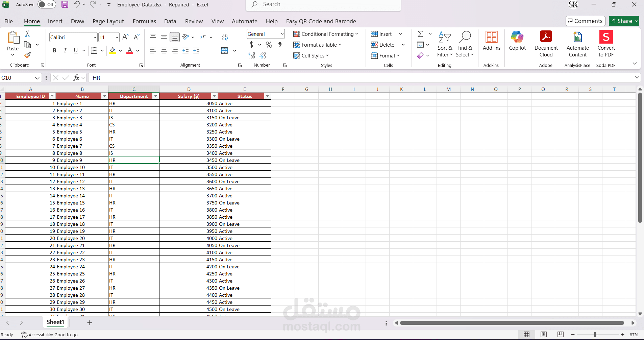Open the File menu
The image size is (644, 340).
[x=8, y=21]
